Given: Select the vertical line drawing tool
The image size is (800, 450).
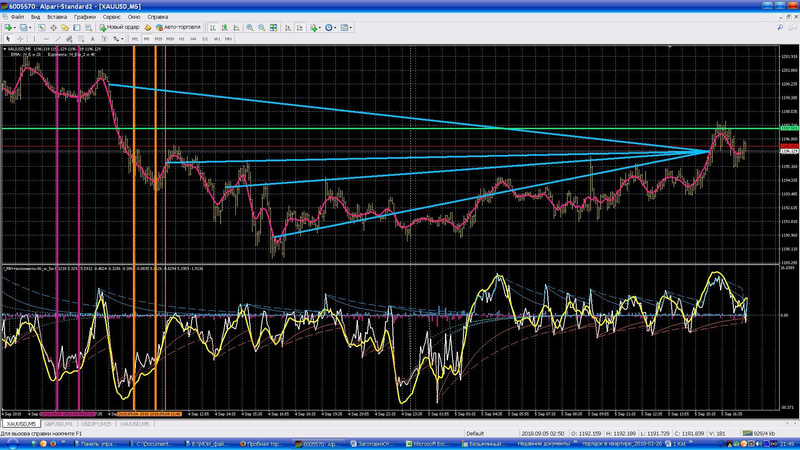Looking at the screenshot, I should pos(35,38).
